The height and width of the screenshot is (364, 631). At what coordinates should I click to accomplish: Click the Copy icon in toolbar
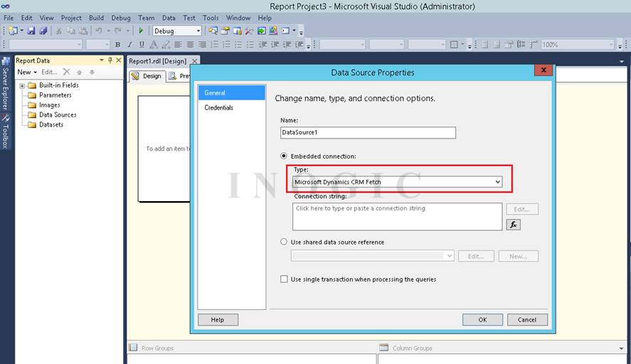pos(71,31)
